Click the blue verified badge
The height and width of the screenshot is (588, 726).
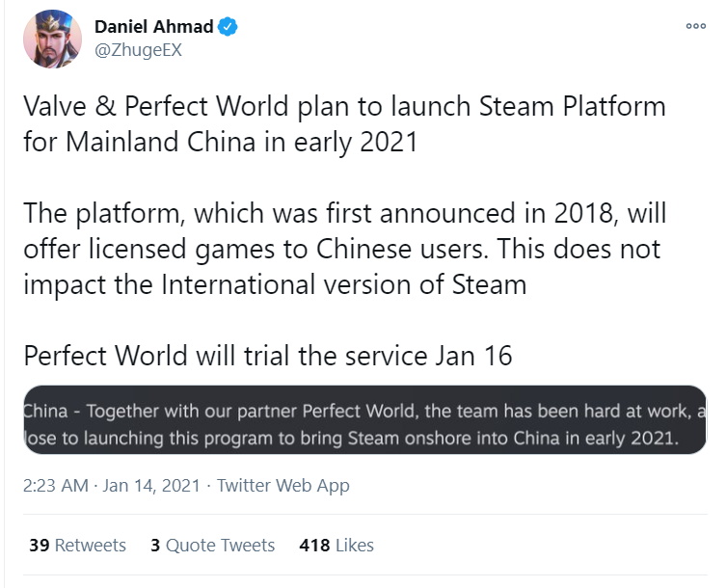(x=228, y=27)
